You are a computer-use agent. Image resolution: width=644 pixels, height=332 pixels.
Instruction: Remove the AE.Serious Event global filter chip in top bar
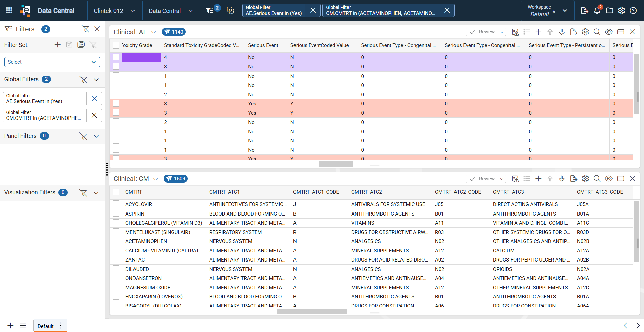pos(313,10)
